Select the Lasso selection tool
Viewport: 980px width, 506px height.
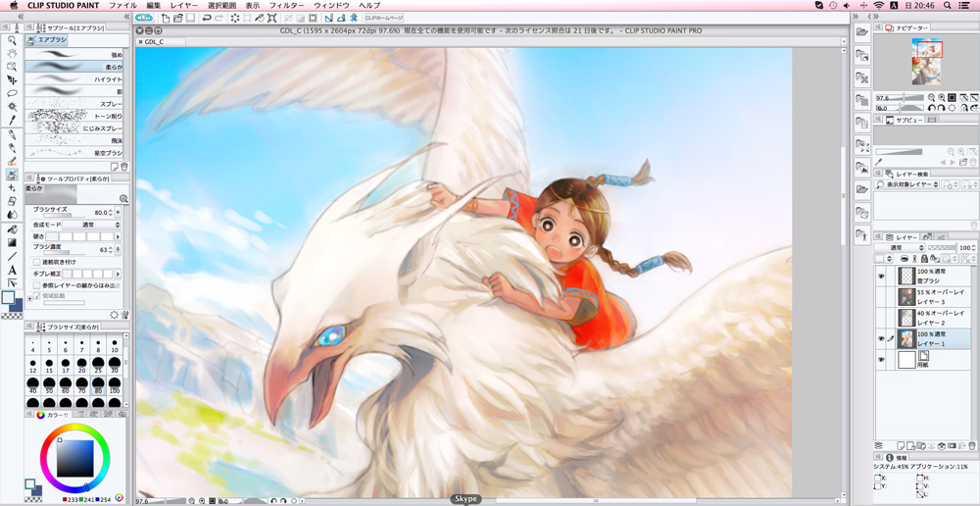[12, 93]
